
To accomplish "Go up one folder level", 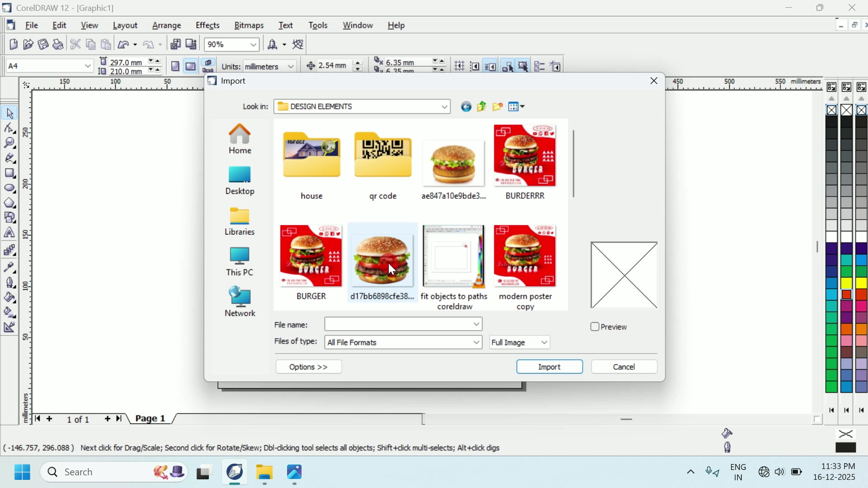I will pos(482,107).
